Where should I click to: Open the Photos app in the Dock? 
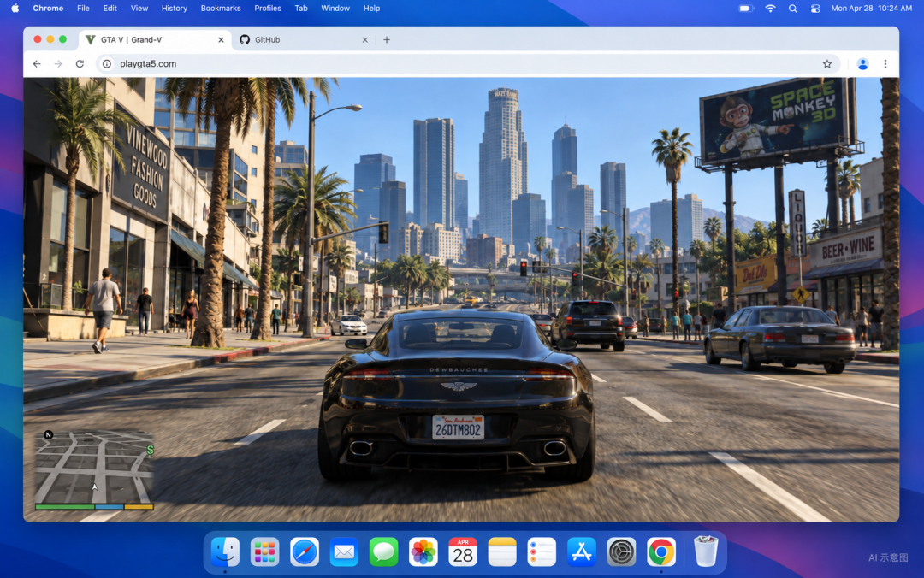pyautogui.click(x=423, y=552)
